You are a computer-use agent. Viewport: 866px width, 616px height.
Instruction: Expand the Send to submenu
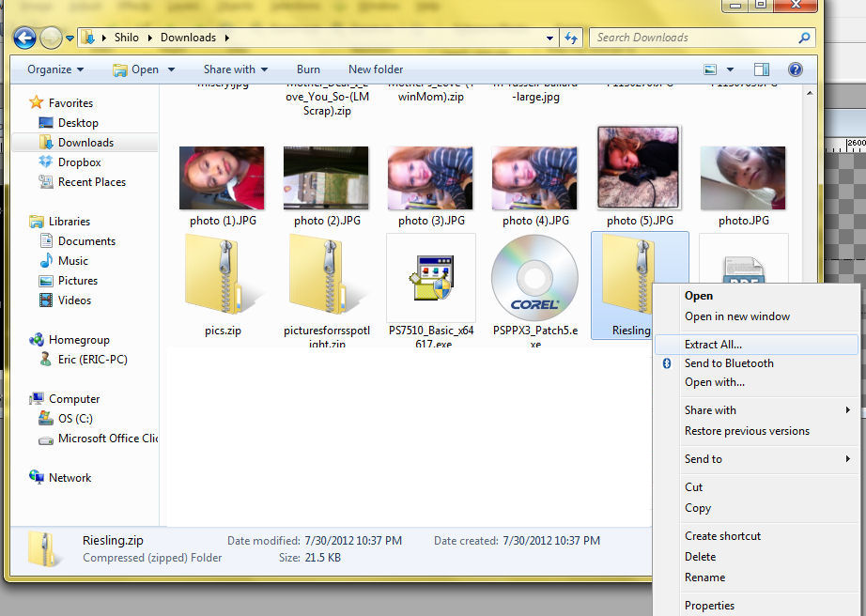(x=756, y=459)
